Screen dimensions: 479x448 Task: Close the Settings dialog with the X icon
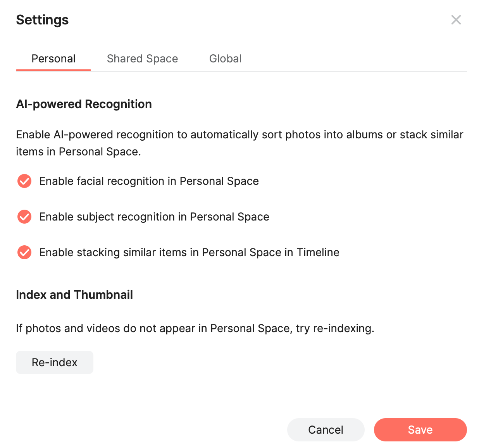[x=456, y=20]
